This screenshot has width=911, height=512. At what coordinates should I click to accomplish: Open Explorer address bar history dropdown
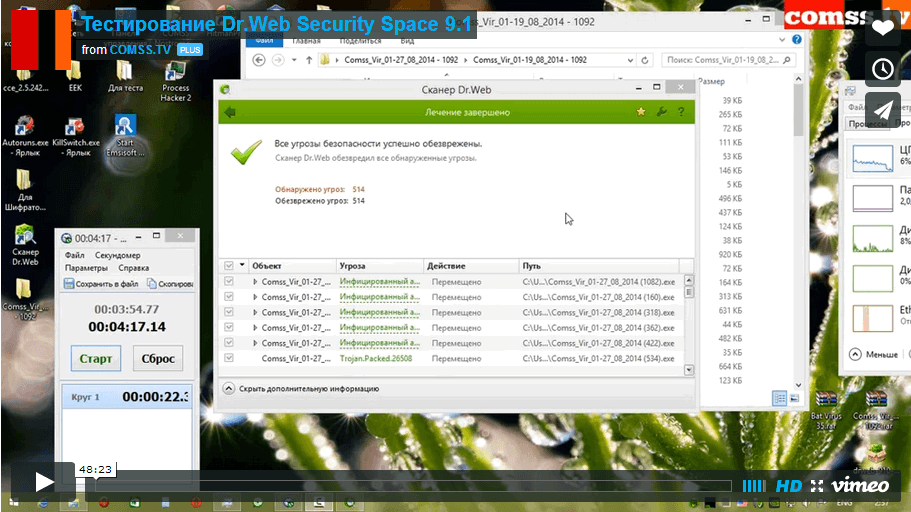630,60
